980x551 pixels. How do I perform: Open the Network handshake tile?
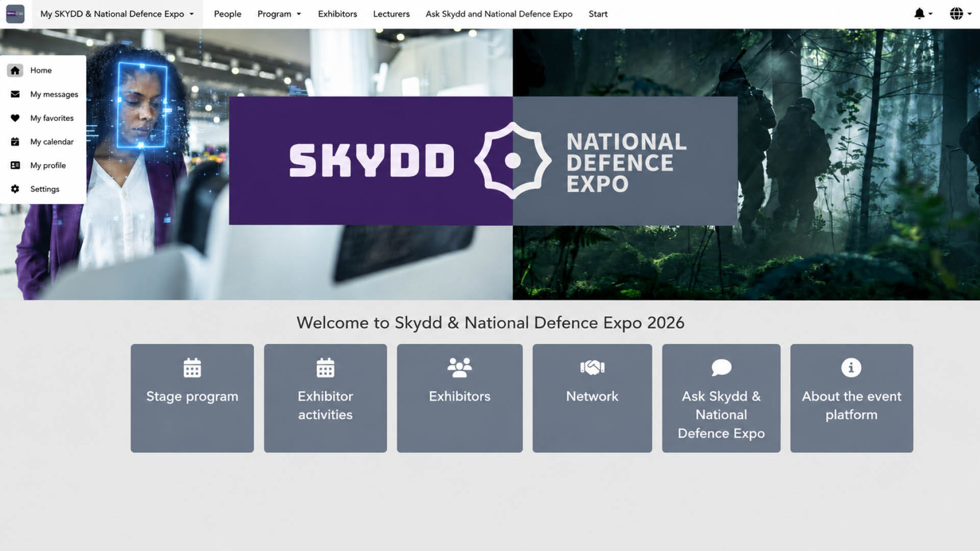pyautogui.click(x=592, y=398)
